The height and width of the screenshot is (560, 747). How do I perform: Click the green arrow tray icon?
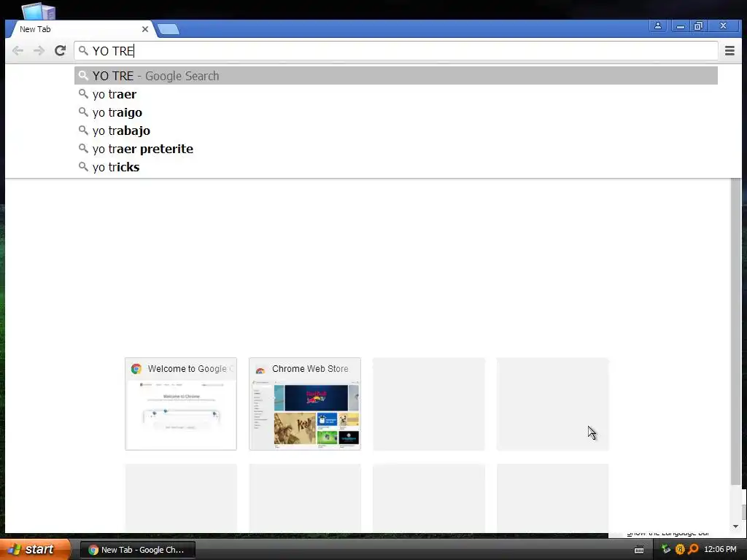[x=666, y=549]
